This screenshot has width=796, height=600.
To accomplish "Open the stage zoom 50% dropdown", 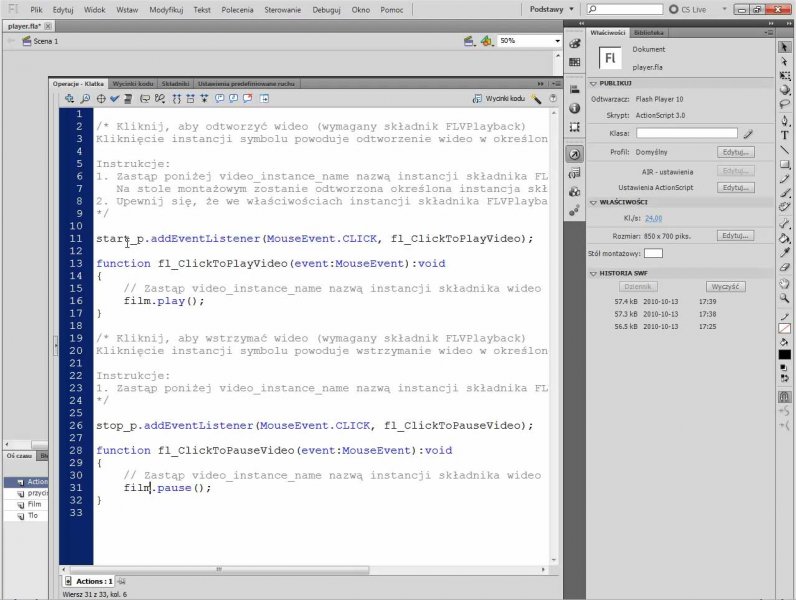I will point(556,41).
